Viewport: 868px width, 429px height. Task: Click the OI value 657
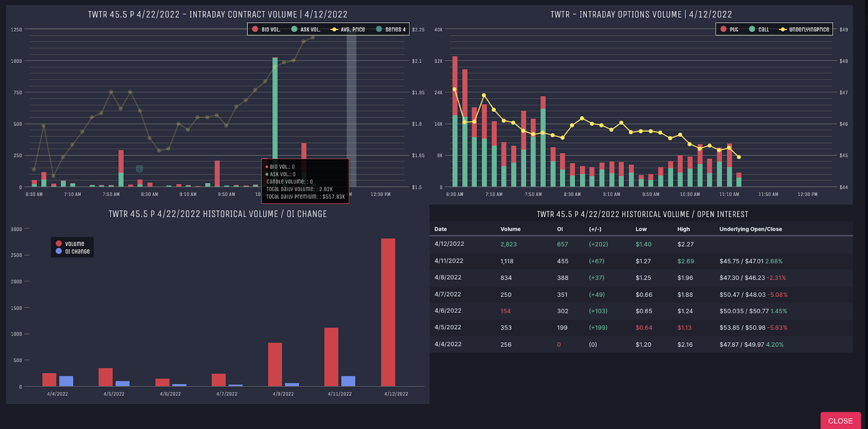point(563,244)
